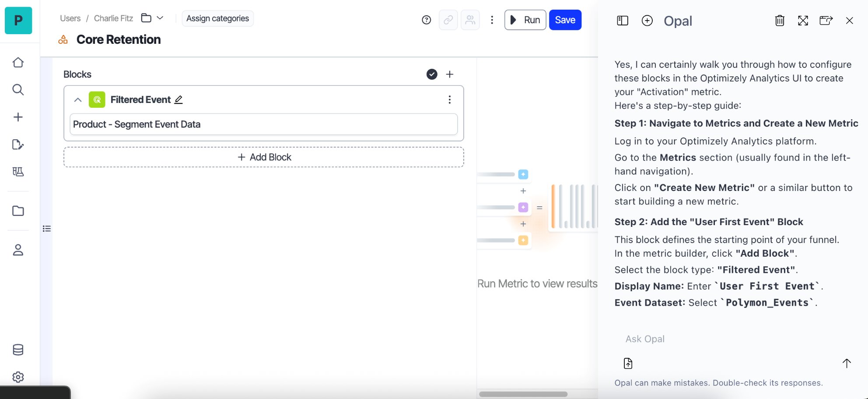Open the Opal conversation history sidebar icon
This screenshot has width=868, height=399.
(622, 21)
